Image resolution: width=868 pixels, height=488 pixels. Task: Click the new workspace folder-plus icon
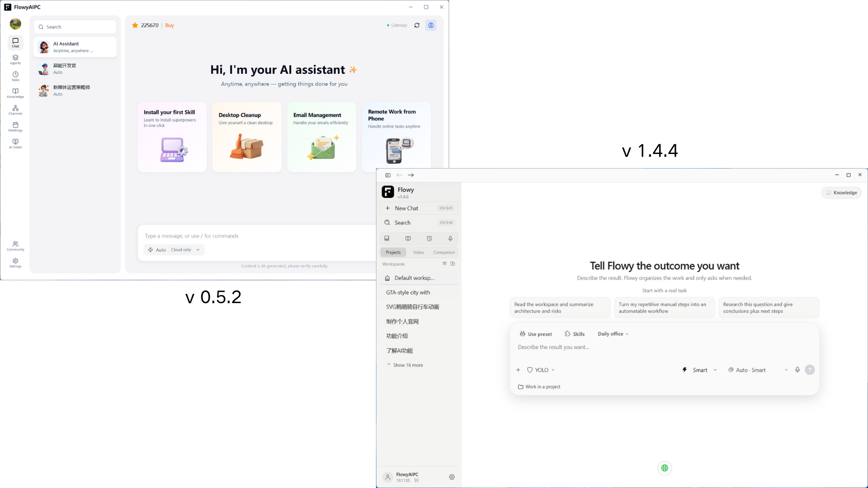(x=452, y=264)
